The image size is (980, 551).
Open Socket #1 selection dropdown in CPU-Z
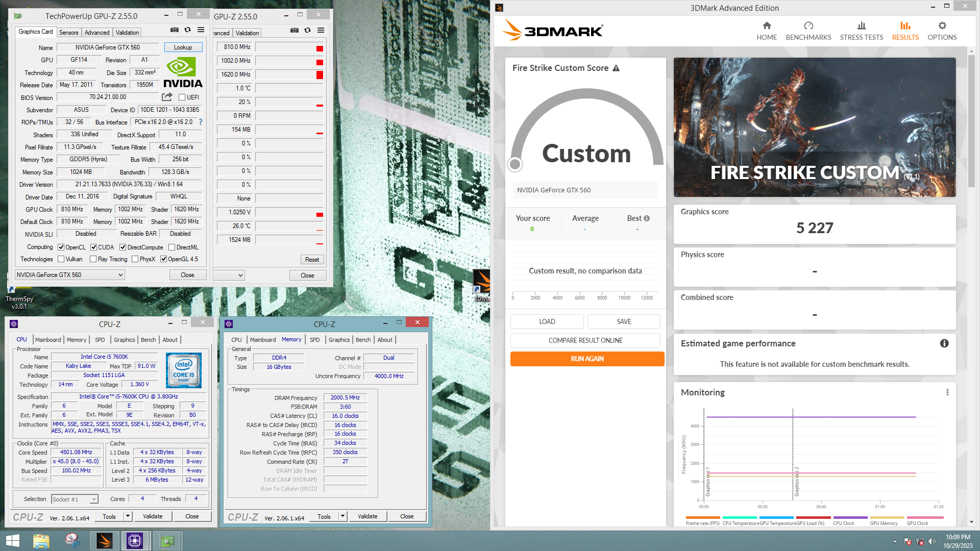75,499
